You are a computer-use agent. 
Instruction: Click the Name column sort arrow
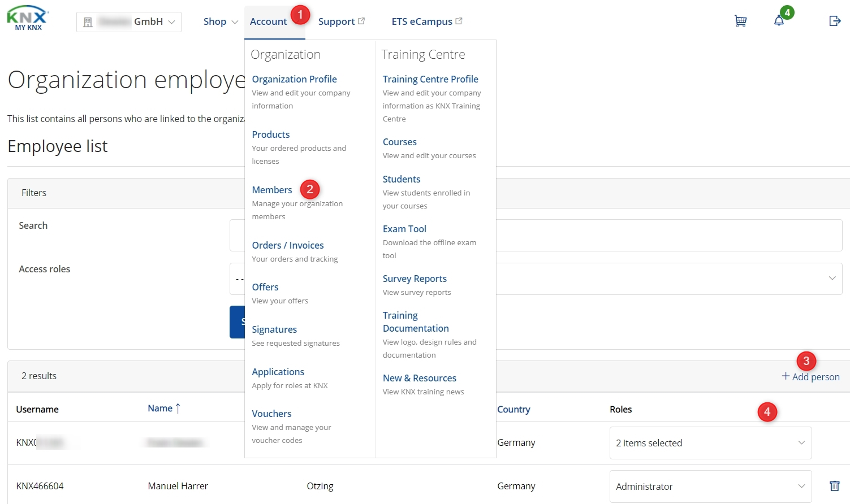pos(178,409)
